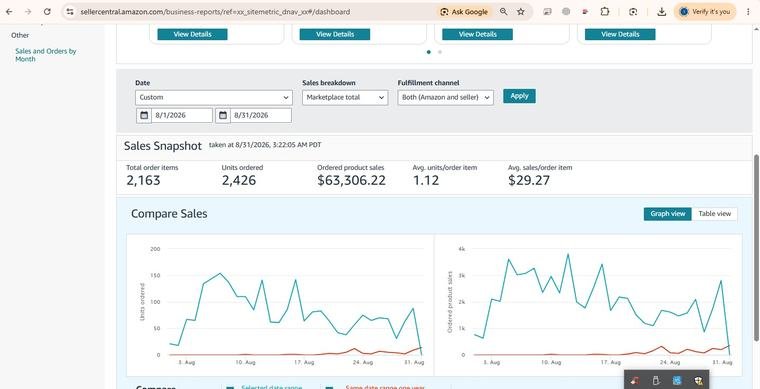Click the gray circle extension icon
The image size is (760, 389).
coord(566,12)
